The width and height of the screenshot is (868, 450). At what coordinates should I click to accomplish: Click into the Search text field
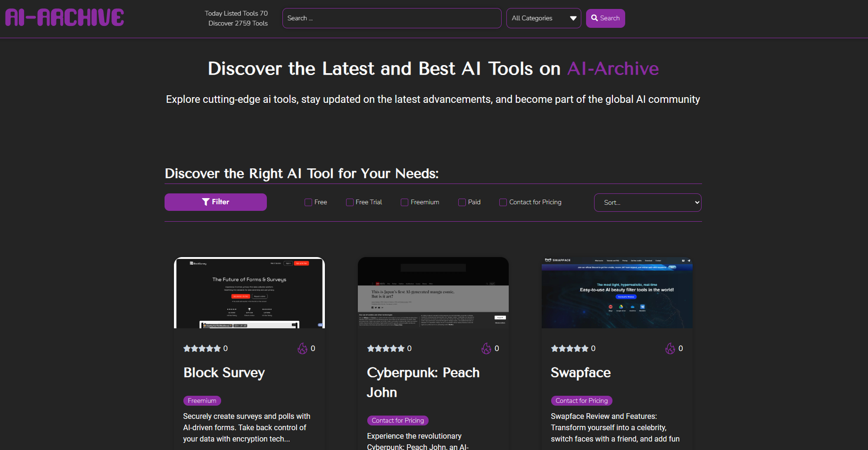(x=391, y=18)
